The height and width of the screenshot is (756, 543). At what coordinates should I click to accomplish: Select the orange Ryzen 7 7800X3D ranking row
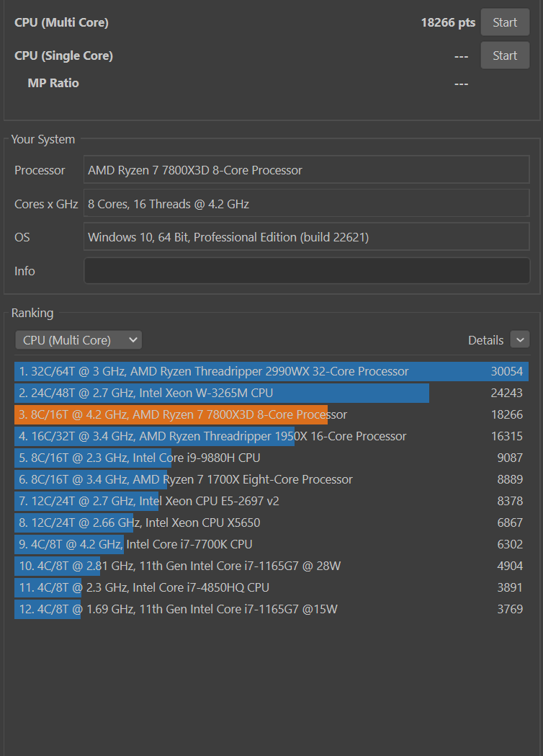tap(271, 414)
